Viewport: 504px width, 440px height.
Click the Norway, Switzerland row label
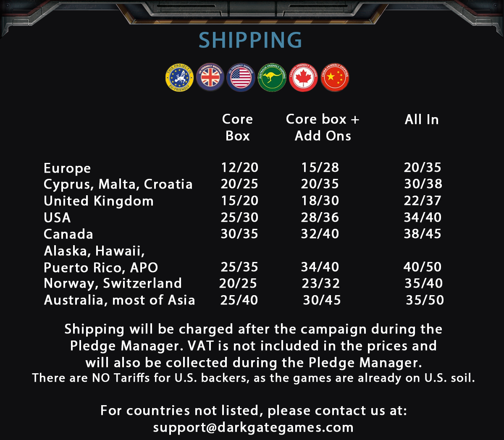pyautogui.click(x=113, y=283)
